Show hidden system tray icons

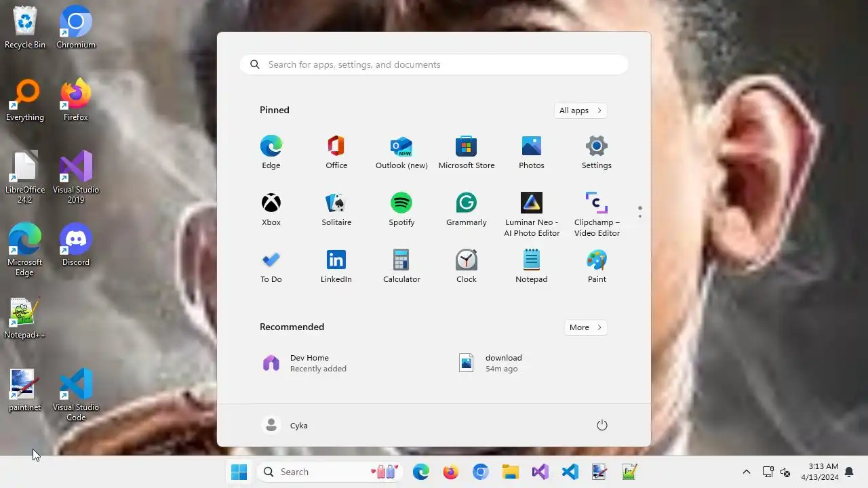click(x=747, y=472)
